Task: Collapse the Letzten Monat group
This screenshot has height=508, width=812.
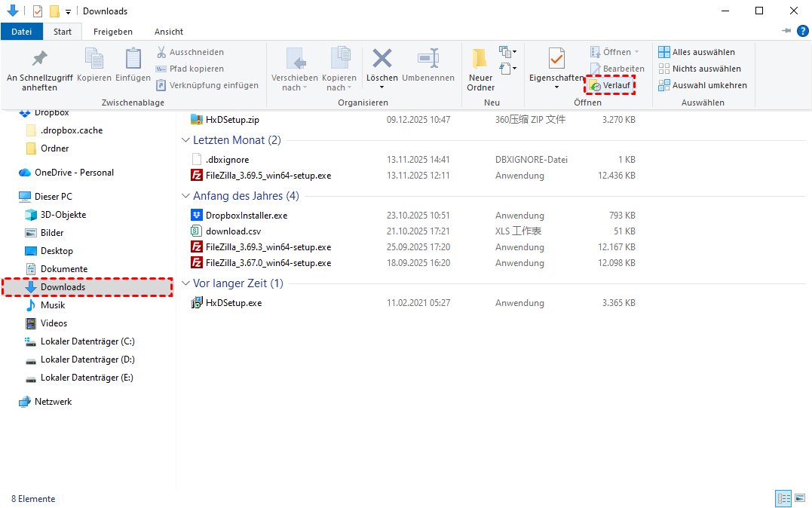Action: tap(186, 140)
